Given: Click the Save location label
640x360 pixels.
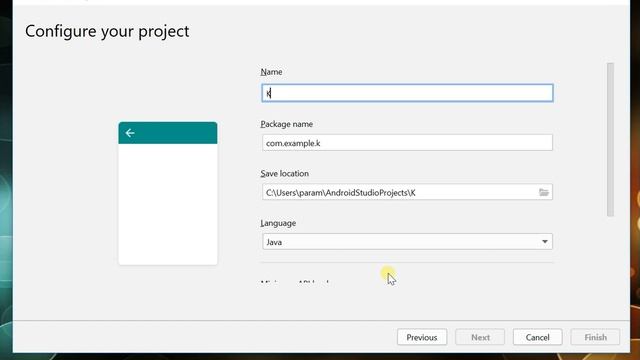Looking at the screenshot, I should pos(284,173).
